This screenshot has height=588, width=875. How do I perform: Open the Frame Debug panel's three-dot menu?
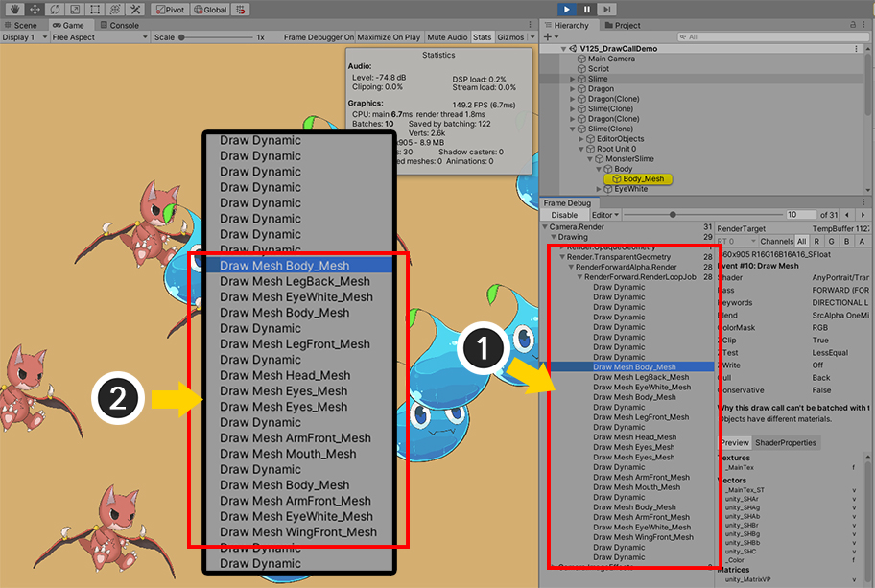[863, 202]
